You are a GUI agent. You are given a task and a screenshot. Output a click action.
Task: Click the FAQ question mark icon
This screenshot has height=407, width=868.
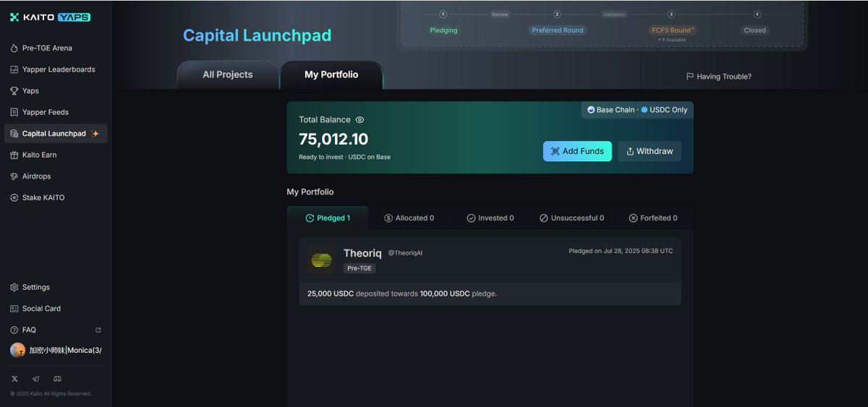click(14, 330)
